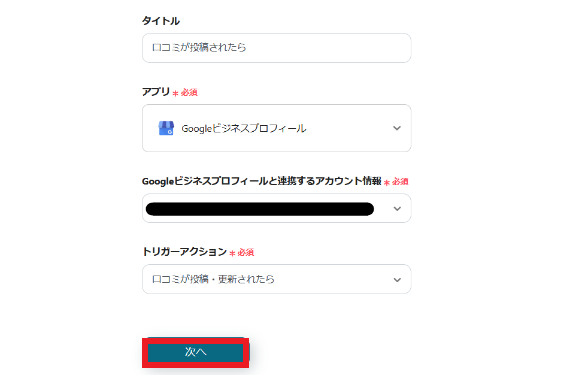The width and height of the screenshot is (588, 375).
Task: Click the 必須 marker beside アカウント情報
Action: click(400, 182)
